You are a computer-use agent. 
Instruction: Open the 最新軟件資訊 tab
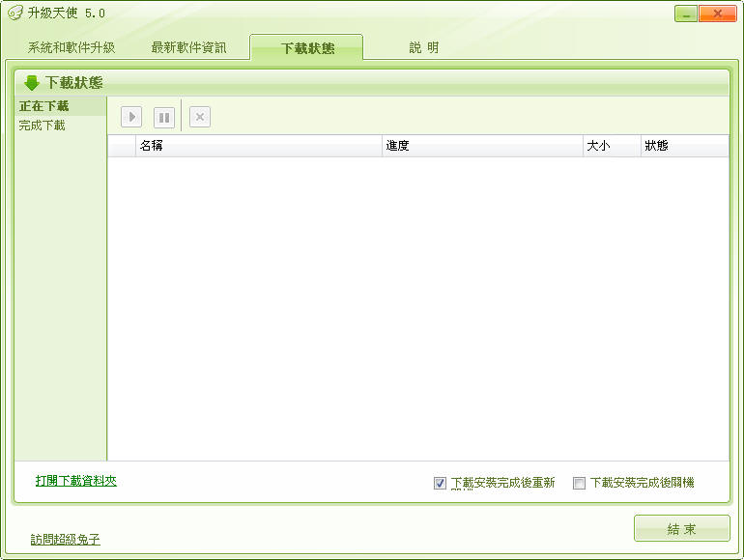189,47
